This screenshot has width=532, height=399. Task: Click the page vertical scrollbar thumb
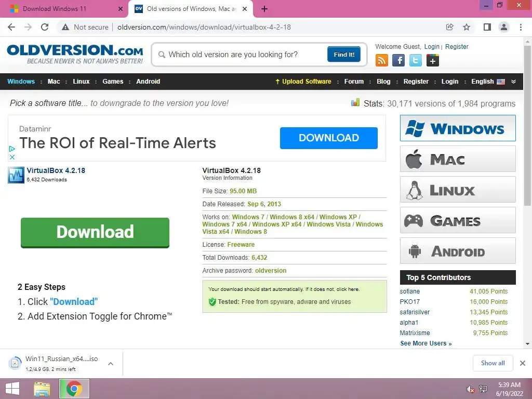(527, 125)
